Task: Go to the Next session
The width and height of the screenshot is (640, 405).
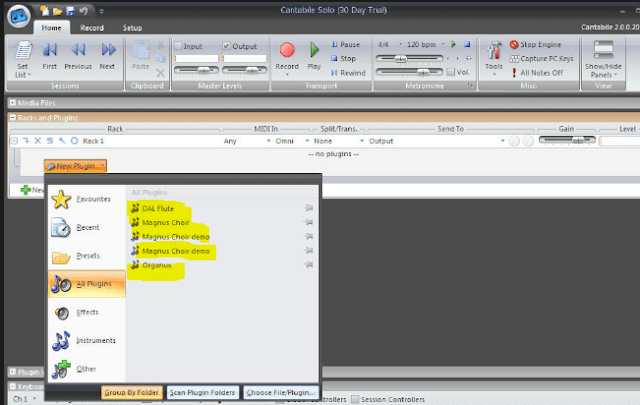Action: [107, 56]
